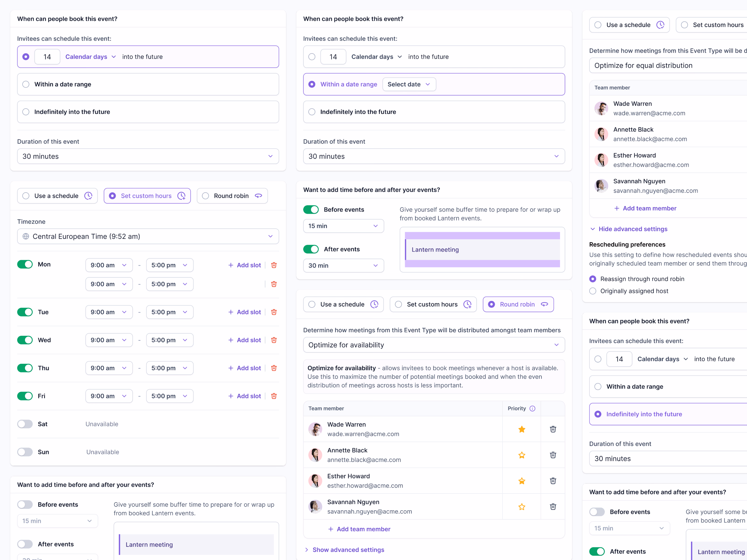
Task: Click Esther Howard's priority star
Action: point(522,481)
